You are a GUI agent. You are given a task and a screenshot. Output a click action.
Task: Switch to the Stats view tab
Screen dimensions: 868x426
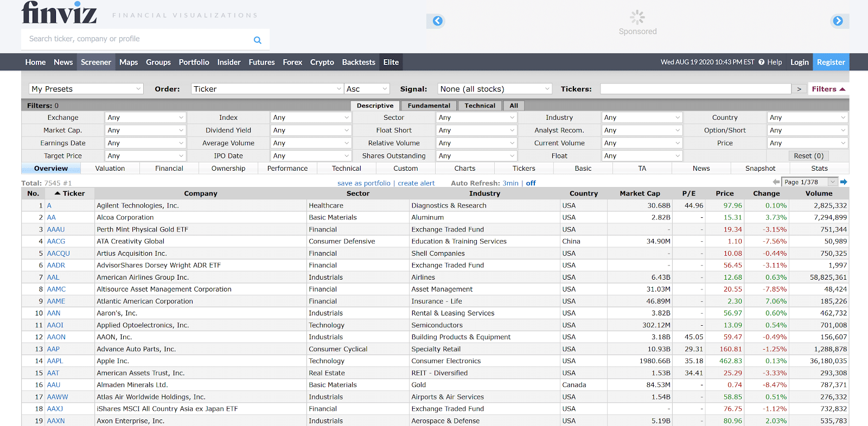[x=820, y=169]
